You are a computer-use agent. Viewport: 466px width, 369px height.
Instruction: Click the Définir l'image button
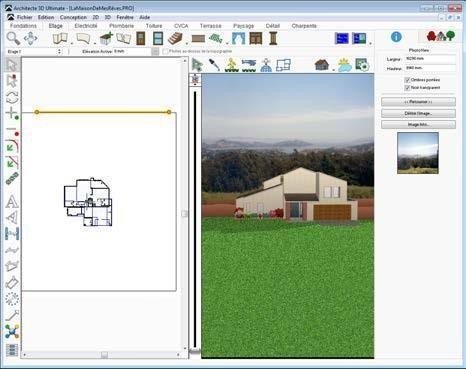(418, 113)
